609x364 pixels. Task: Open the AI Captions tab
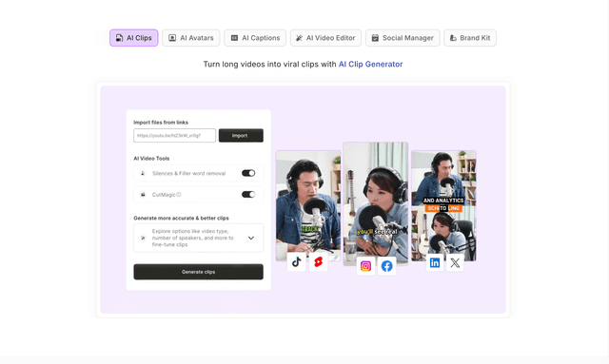(255, 38)
